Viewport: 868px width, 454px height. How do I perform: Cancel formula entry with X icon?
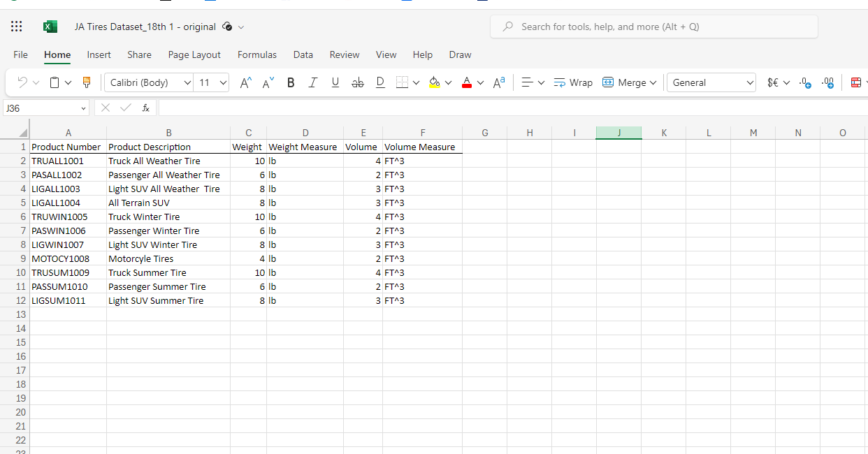105,108
